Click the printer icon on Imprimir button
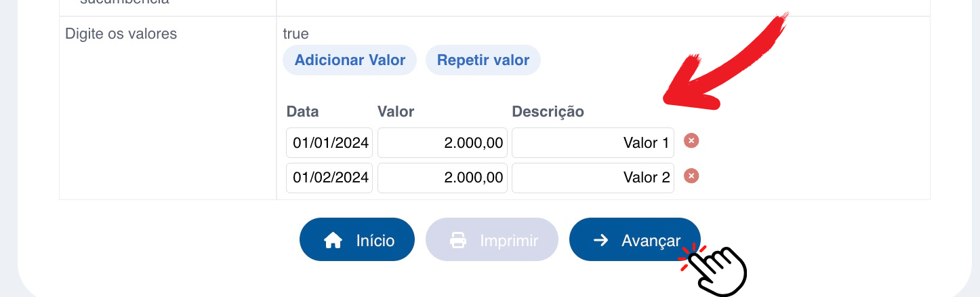 [x=459, y=240]
